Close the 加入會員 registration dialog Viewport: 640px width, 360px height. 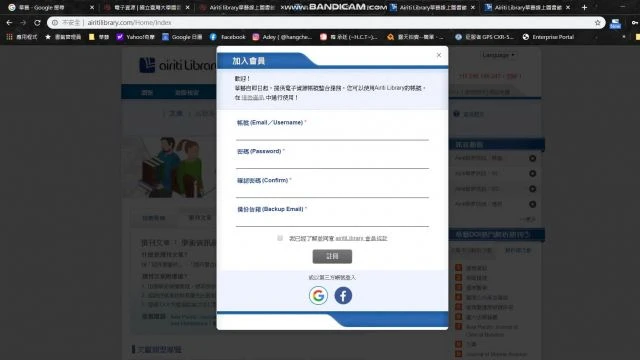439,55
